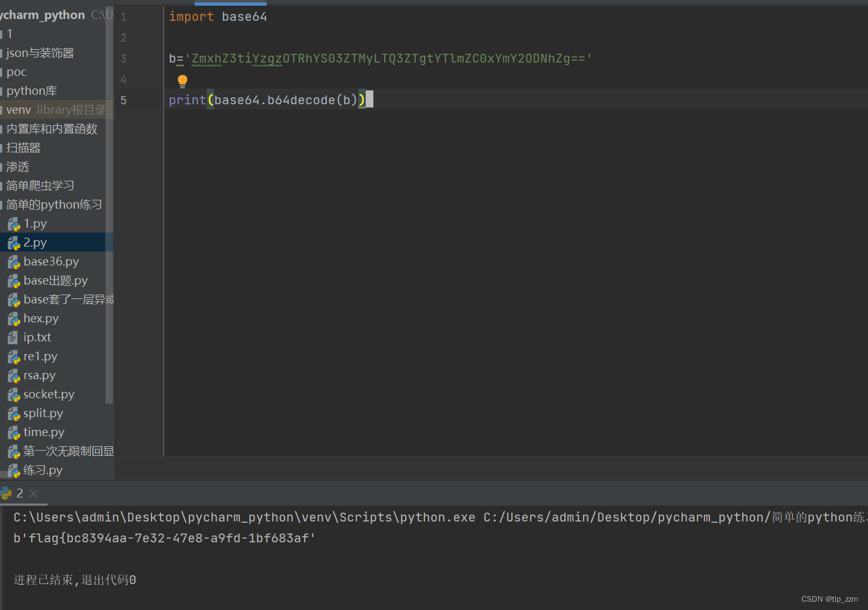Open base出题.py from the project tree
This screenshot has width=868, height=610.
tap(56, 281)
